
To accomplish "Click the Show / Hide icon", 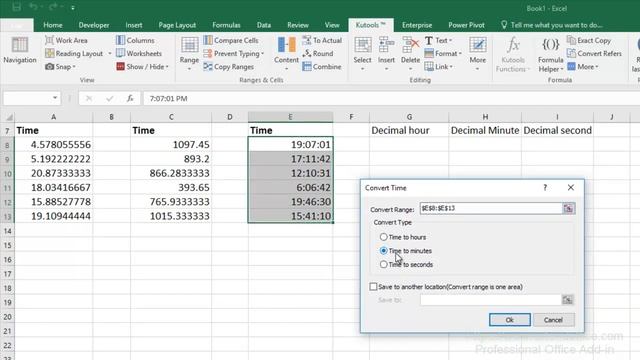I will [120, 67].
